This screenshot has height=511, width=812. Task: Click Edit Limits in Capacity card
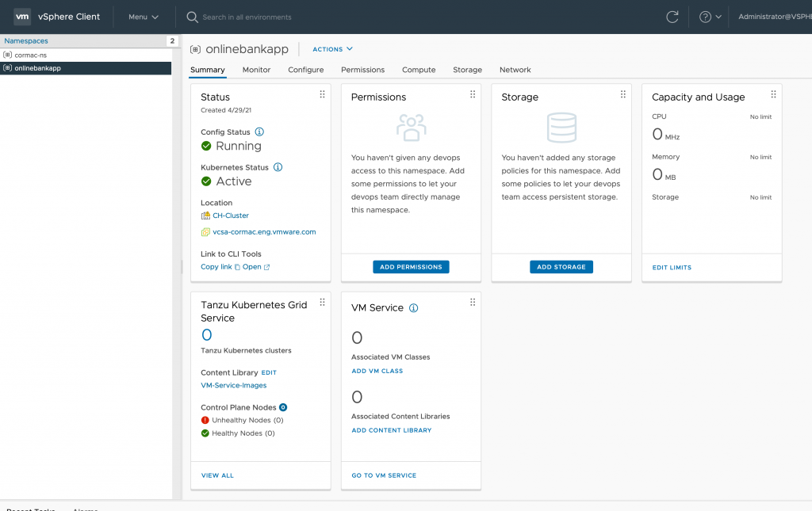672,268
